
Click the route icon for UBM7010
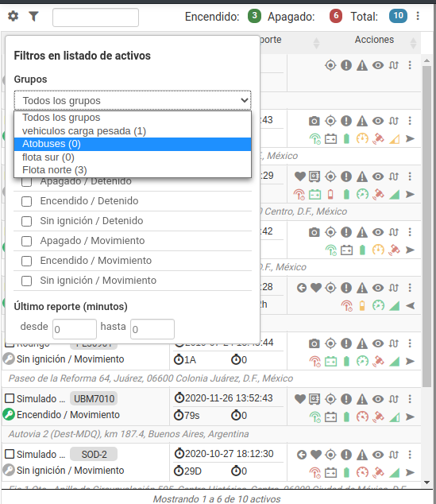pos(394,399)
